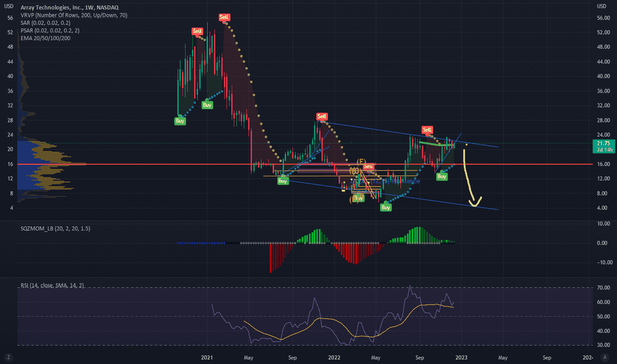The width and height of the screenshot is (617, 364).
Task: Click the 2023 label on the time axis
Action: pos(461,357)
